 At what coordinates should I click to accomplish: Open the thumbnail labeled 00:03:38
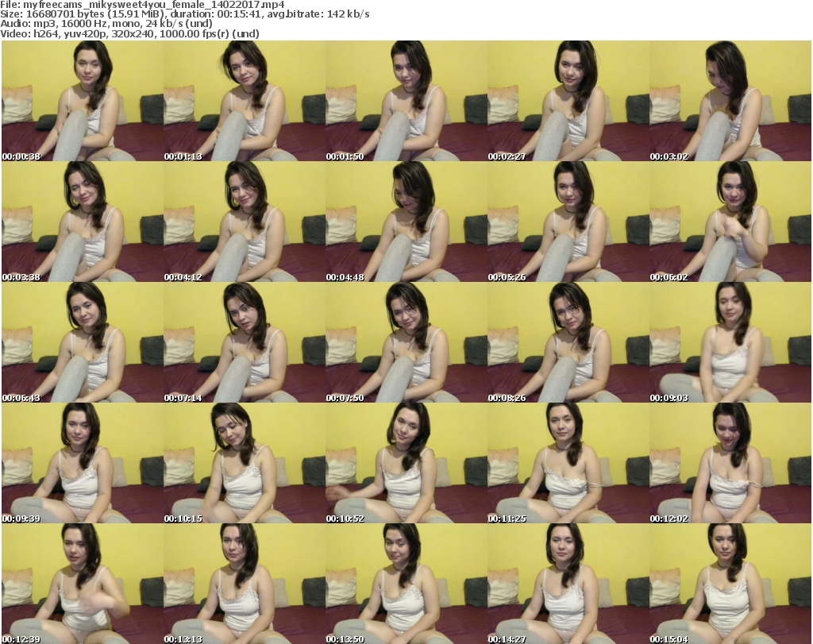[x=83, y=222]
